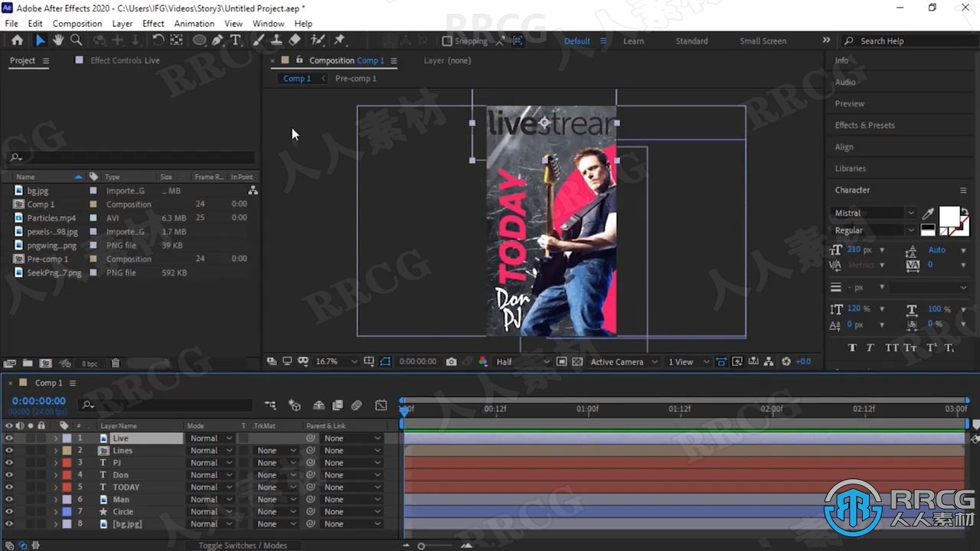Image resolution: width=980 pixels, height=551 pixels.
Task: Select the Clone Stamp tool
Action: click(277, 40)
